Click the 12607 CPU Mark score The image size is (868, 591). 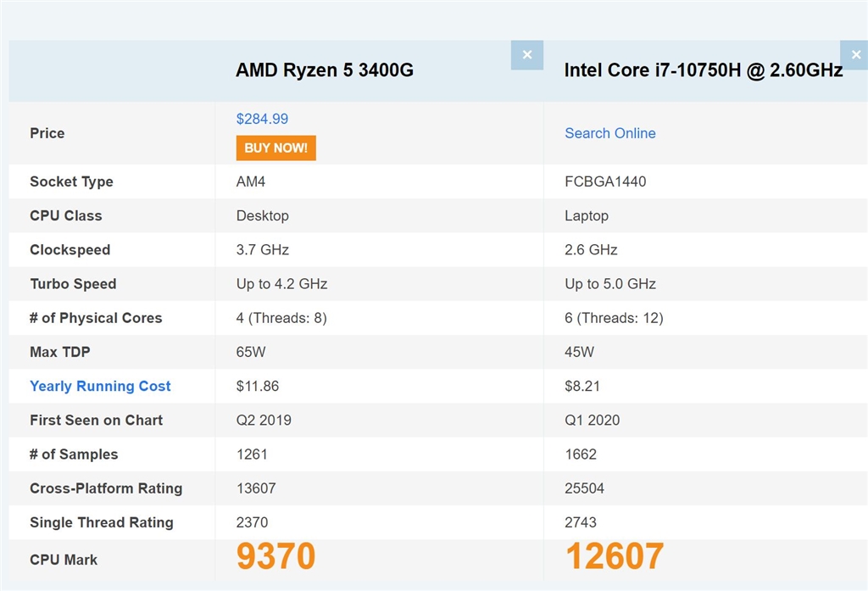615,557
